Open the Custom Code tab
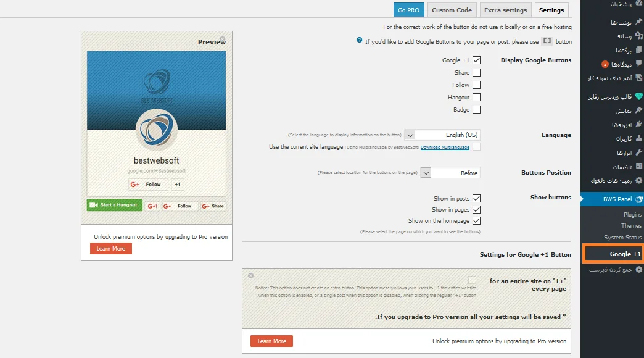The width and height of the screenshot is (644, 358). tap(452, 10)
